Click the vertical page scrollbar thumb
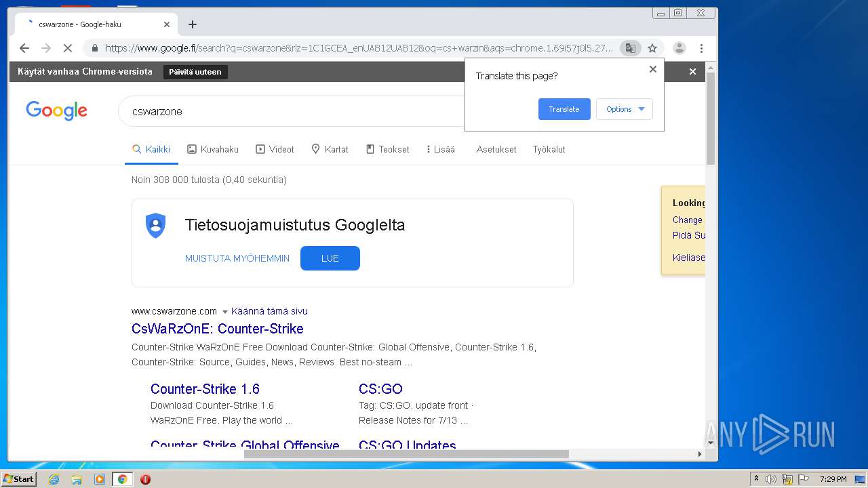This screenshot has width=868, height=488. coord(711,119)
